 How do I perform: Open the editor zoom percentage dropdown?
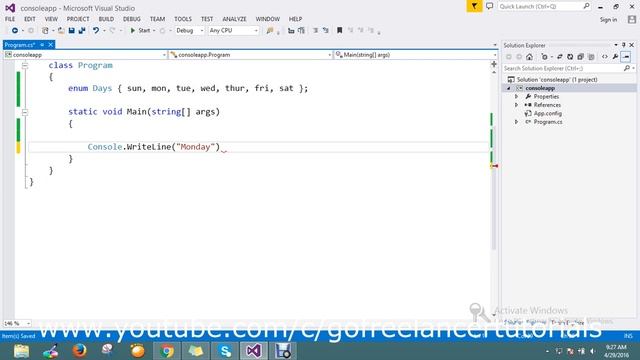click(x=17, y=323)
